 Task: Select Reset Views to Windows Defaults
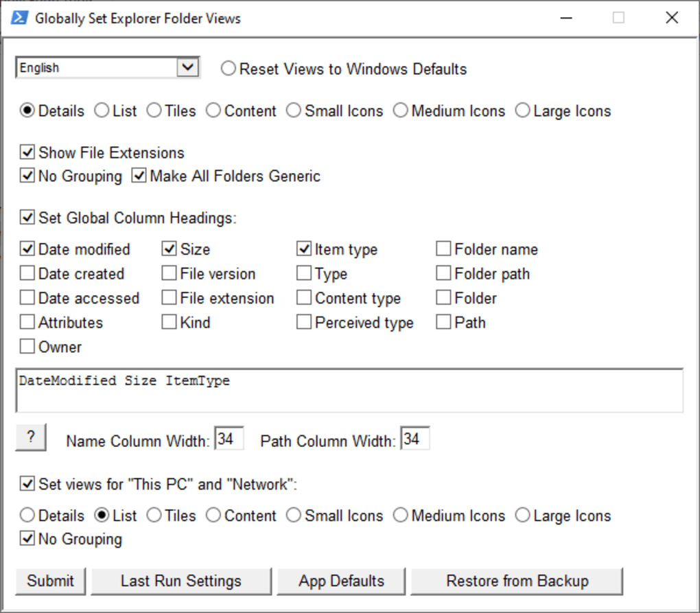coord(228,68)
